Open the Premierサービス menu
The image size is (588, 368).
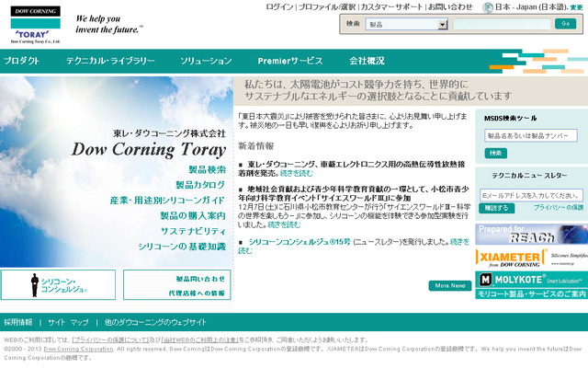[290, 61]
